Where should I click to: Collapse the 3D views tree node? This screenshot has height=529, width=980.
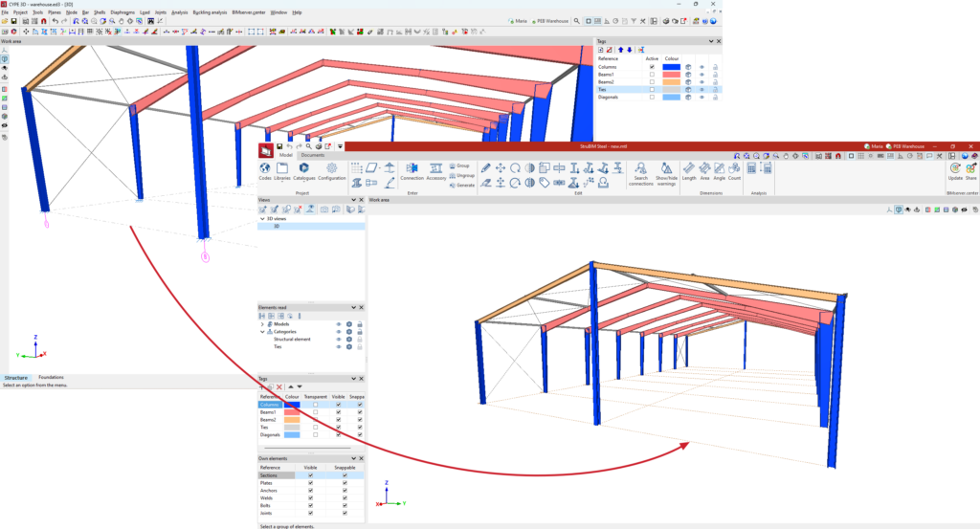coord(262,219)
